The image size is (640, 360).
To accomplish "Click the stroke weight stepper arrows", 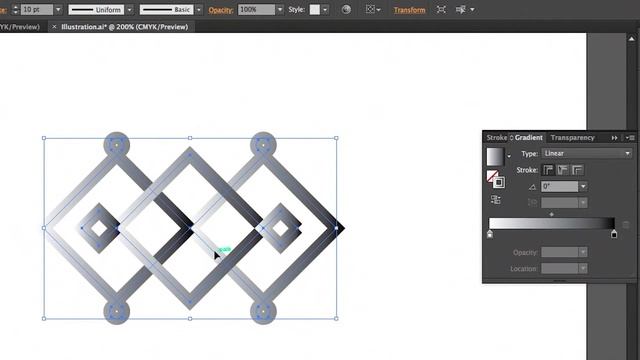I will click(x=16, y=9).
